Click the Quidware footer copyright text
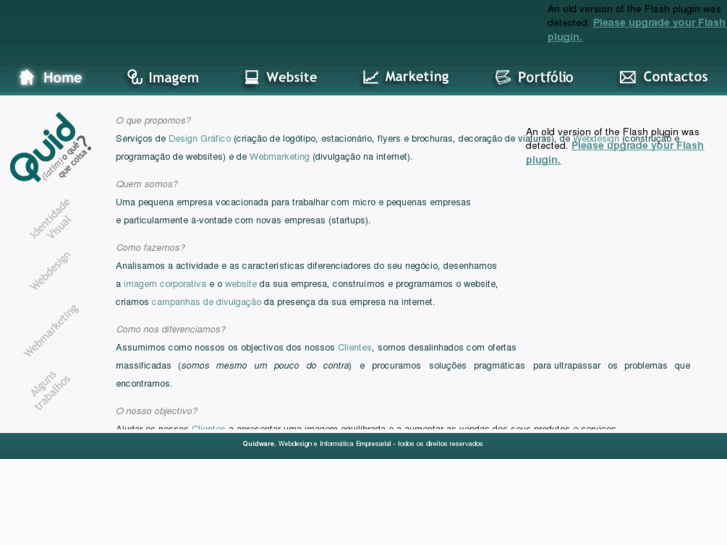Image resolution: width=727 pixels, height=545 pixels. pyautogui.click(x=363, y=444)
